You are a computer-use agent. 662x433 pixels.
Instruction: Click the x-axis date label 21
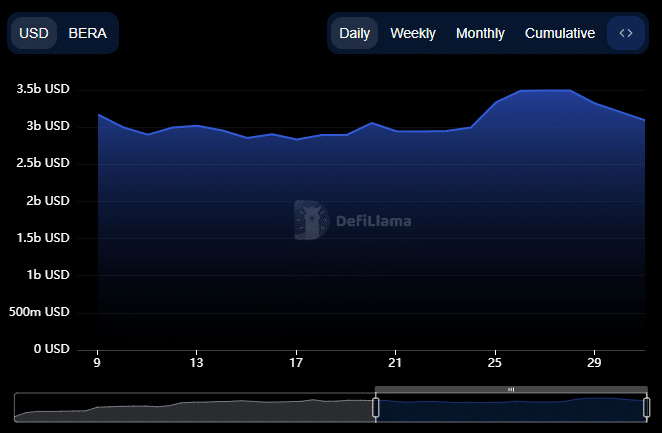coord(396,361)
